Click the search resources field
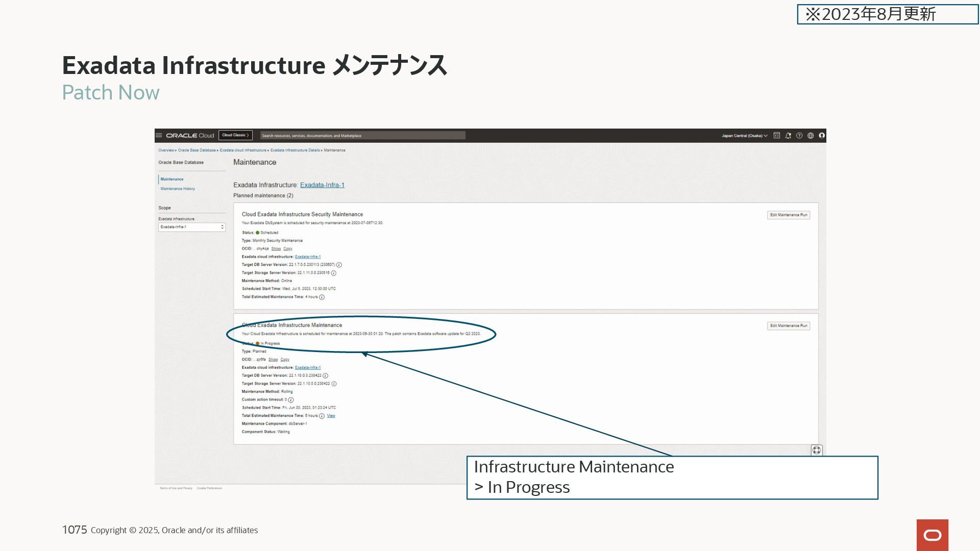 pyautogui.click(x=362, y=136)
